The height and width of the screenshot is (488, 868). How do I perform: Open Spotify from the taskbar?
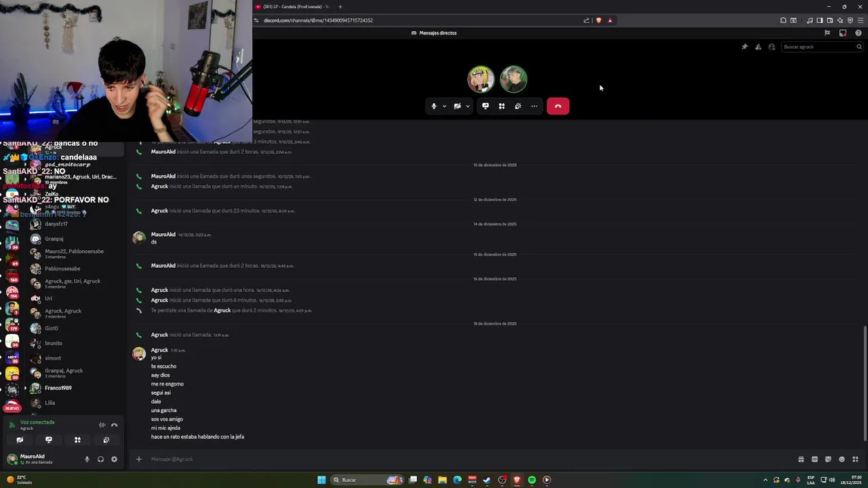tap(532, 480)
